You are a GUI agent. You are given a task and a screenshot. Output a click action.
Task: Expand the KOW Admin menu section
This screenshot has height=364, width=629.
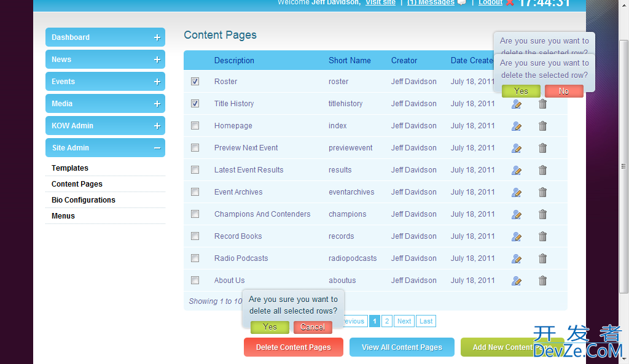[105, 125]
